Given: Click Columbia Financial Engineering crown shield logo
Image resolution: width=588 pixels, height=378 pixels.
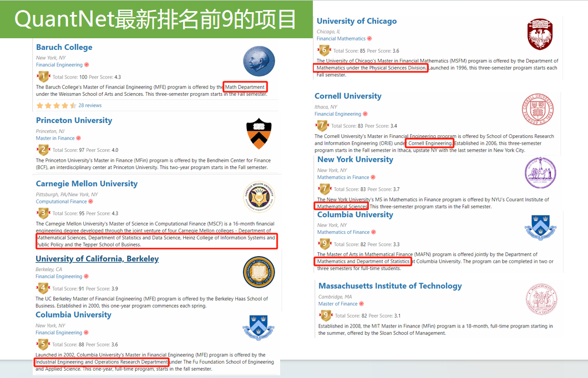Looking at the screenshot, I should tap(258, 328).
